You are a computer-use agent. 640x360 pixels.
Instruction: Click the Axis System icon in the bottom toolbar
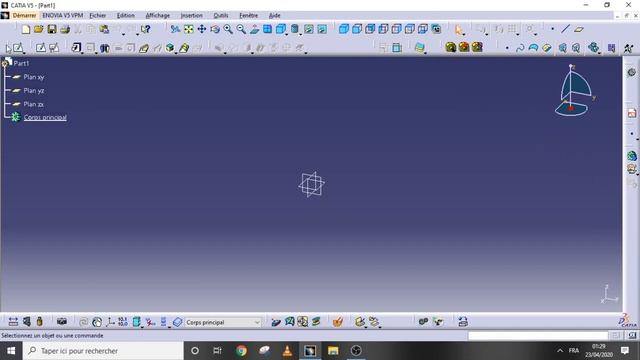click(x=110, y=322)
